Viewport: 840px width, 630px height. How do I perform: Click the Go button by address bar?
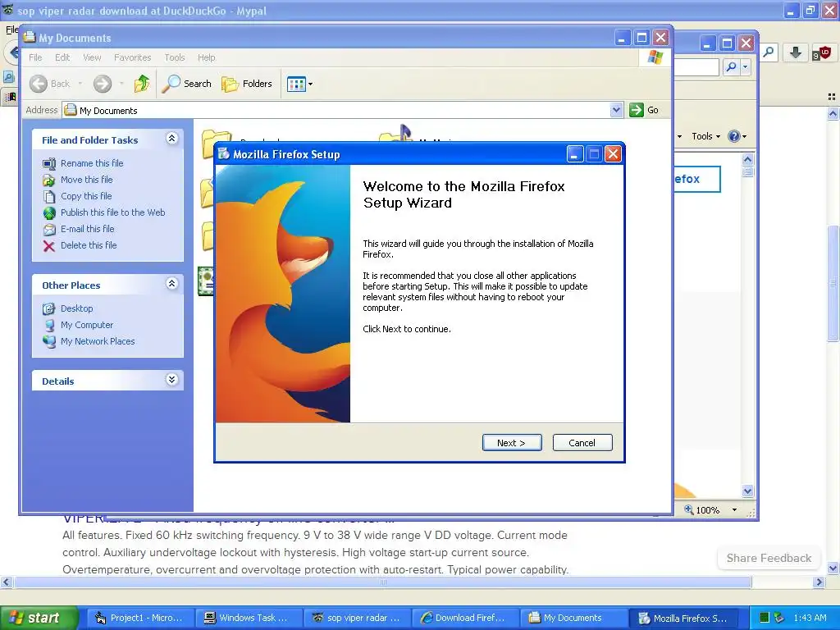tap(644, 110)
